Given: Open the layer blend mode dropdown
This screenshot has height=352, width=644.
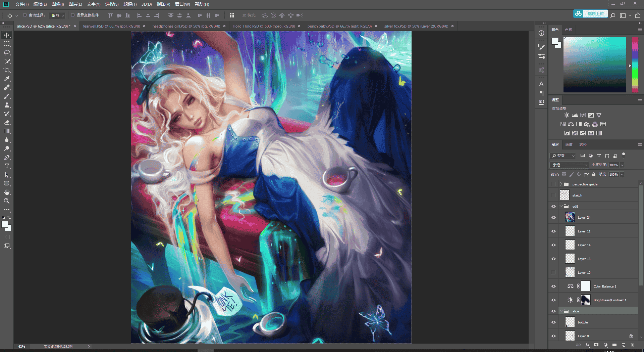Looking at the screenshot, I should point(569,165).
